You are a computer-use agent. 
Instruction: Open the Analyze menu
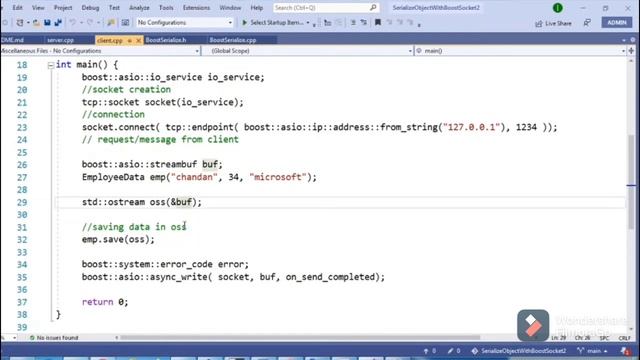click(x=139, y=8)
